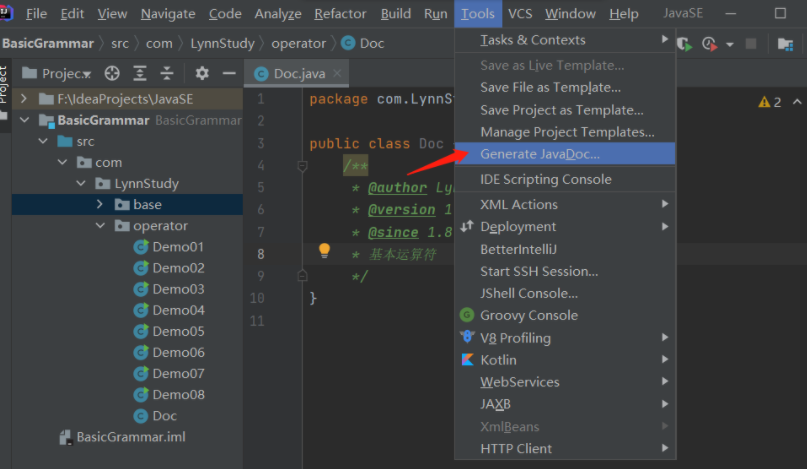Click the BasicGrammar breadcrumb segment

click(48, 43)
